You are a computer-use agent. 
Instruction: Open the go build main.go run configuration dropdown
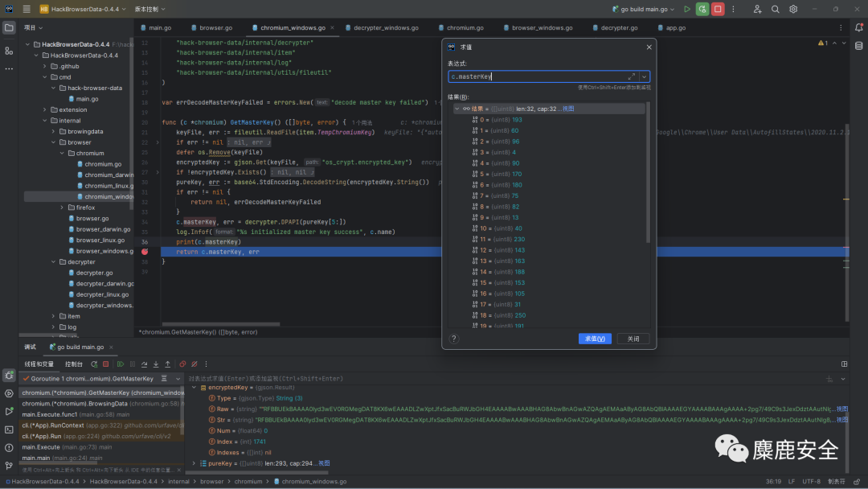645,9
